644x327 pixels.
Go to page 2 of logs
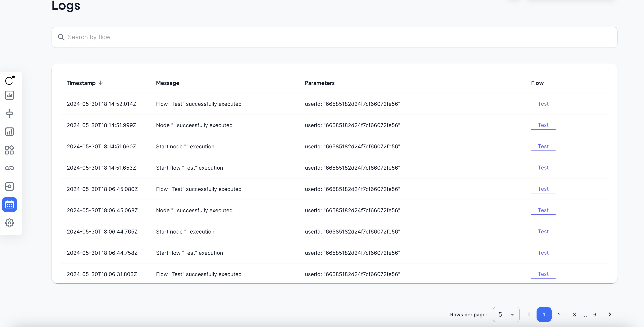559,314
